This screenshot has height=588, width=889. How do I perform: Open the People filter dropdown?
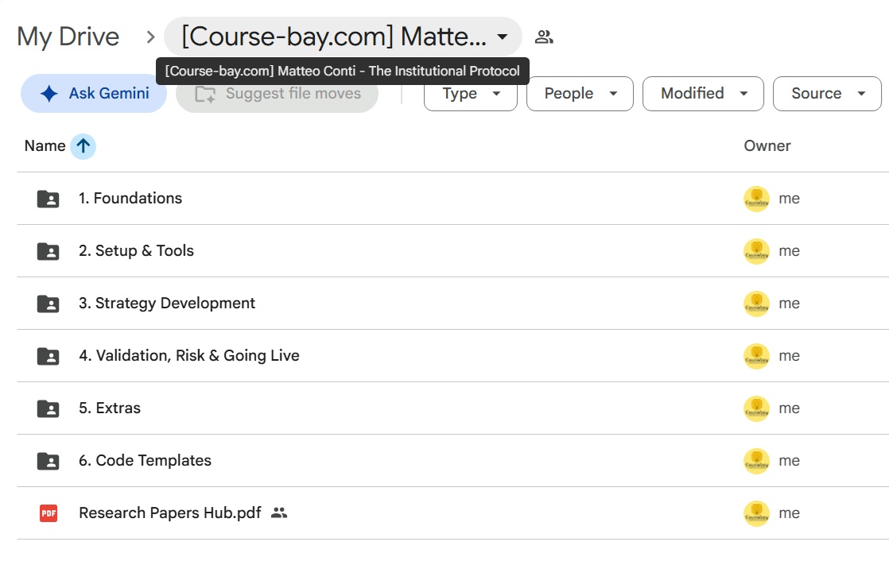(x=580, y=94)
